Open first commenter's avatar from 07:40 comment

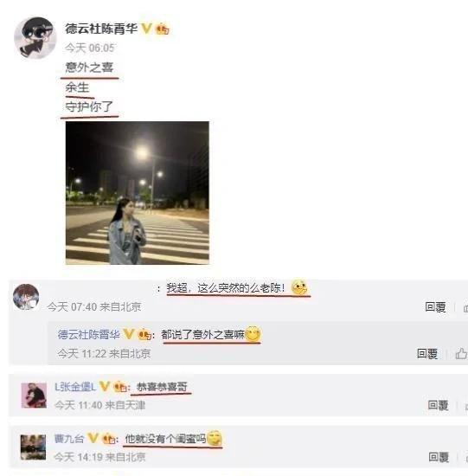tap(26, 297)
